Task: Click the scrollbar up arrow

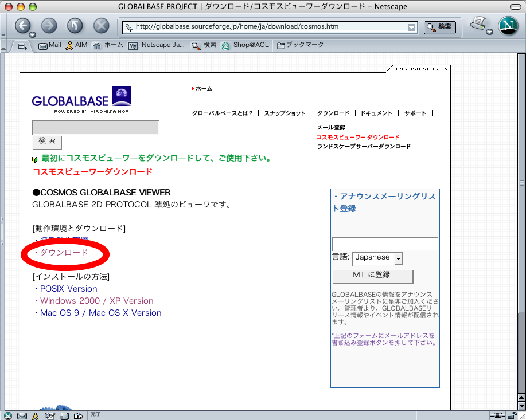Action: click(521, 398)
